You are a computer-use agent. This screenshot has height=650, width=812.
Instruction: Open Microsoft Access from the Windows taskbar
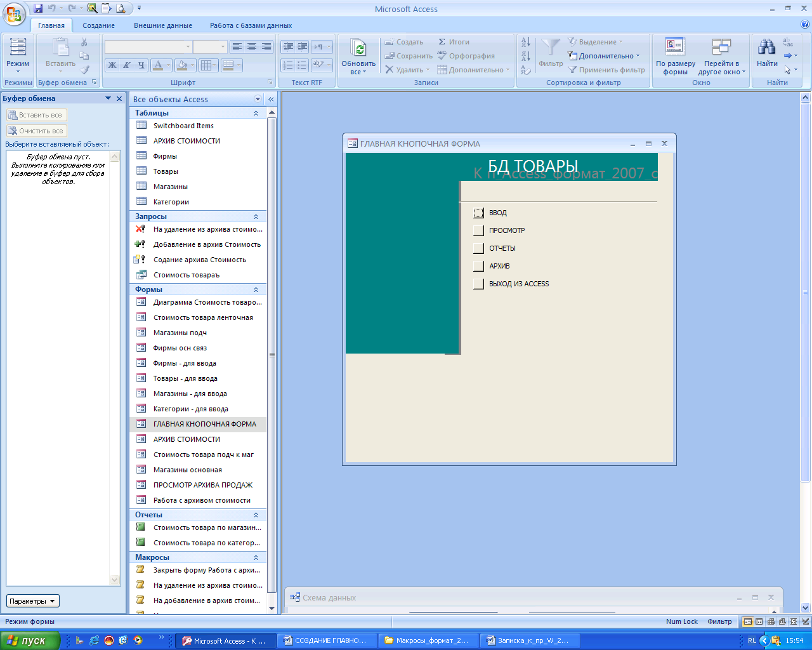coord(225,640)
